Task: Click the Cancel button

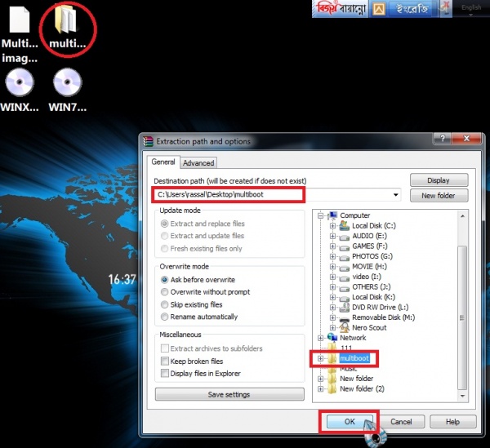Action: pos(401,421)
